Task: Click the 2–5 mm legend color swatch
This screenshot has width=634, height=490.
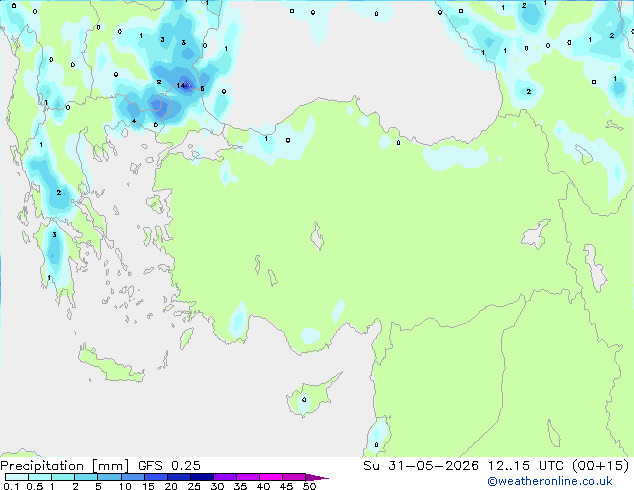Action: click(x=86, y=477)
